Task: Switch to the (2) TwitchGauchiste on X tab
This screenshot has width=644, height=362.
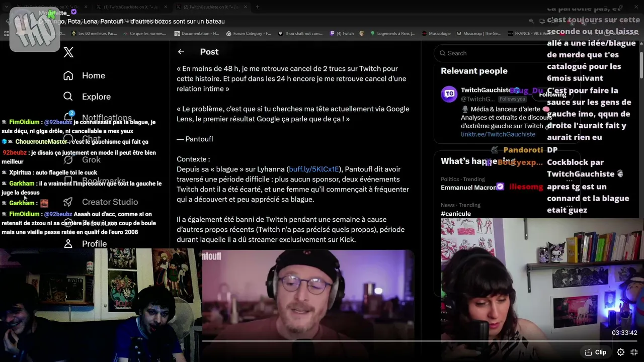Action: (211, 7)
